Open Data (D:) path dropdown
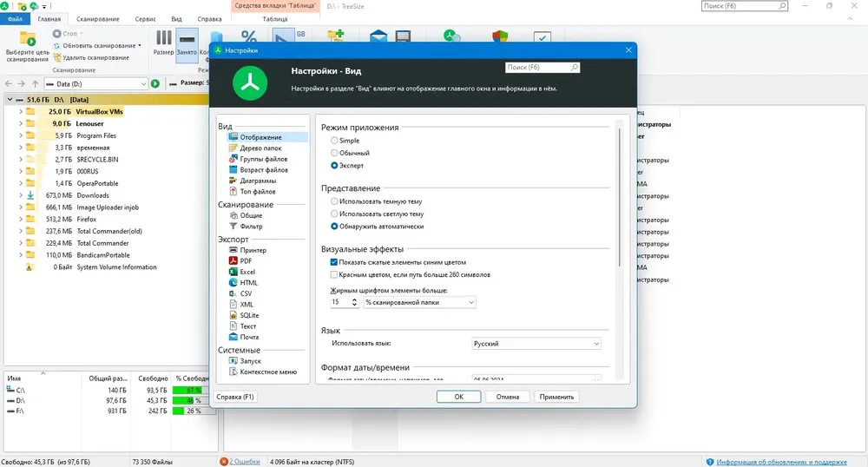 (143, 84)
